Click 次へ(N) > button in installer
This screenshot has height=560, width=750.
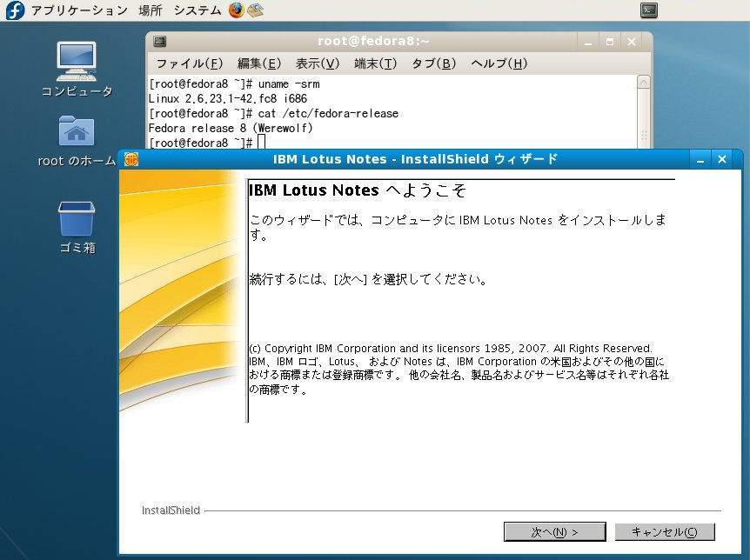[x=555, y=532]
